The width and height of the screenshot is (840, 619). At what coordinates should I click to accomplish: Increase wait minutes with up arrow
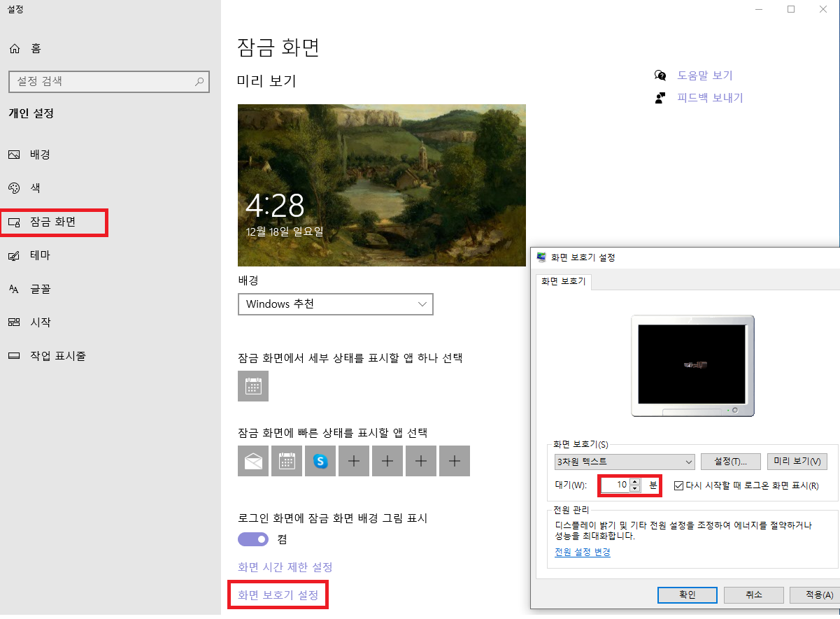pyautogui.click(x=634, y=481)
